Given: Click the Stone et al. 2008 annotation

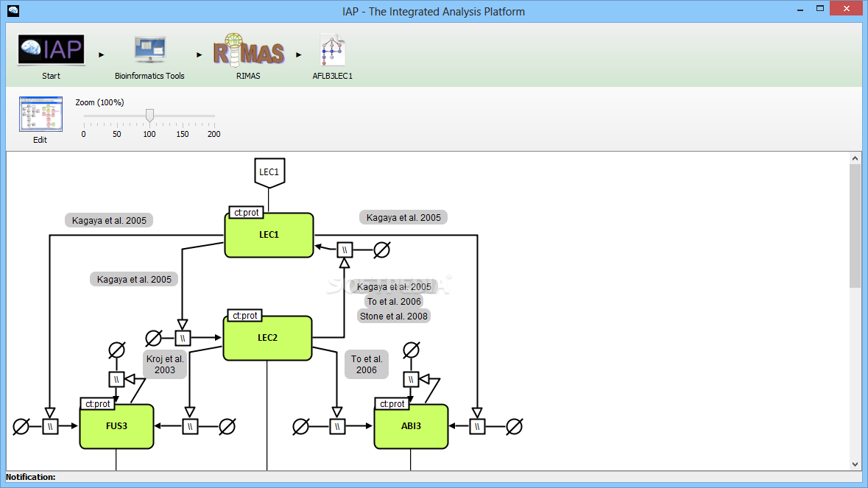Looking at the screenshot, I should coord(394,317).
